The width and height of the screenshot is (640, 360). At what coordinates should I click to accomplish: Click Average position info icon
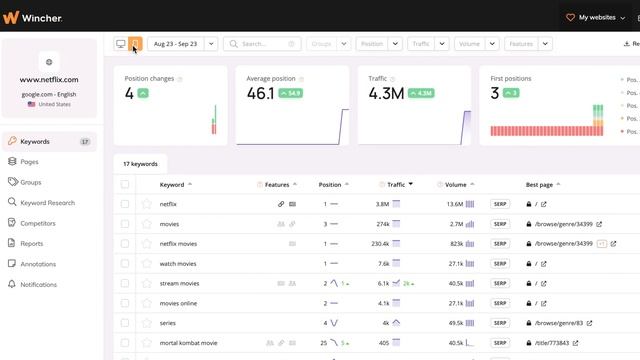coord(301,79)
